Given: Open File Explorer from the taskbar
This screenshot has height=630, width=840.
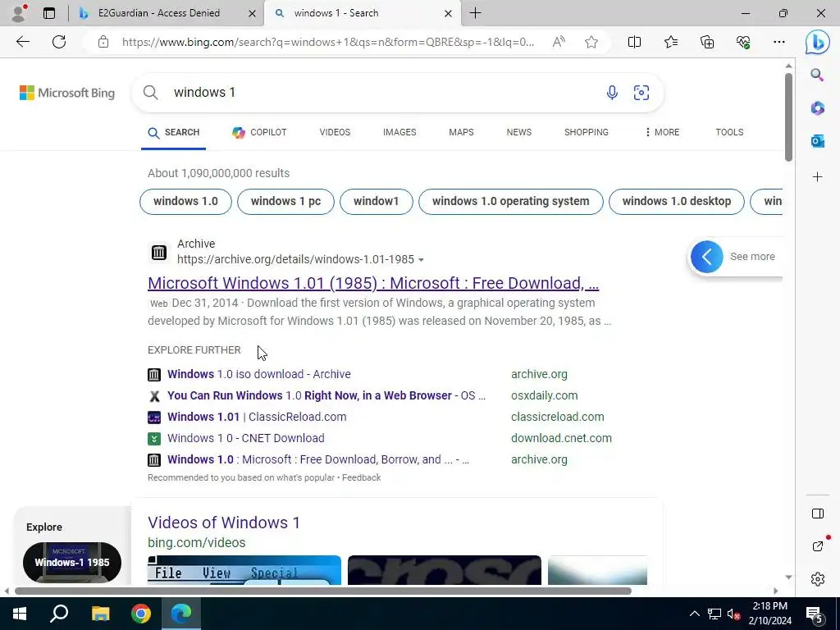Looking at the screenshot, I should pyautogui.click(x=100, y=614).
